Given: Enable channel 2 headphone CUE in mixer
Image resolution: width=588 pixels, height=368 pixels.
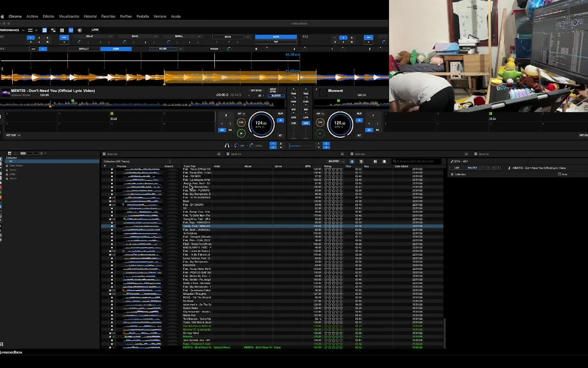Looking at the screenshot, I should pyautogui.click(x=306, y=123).
